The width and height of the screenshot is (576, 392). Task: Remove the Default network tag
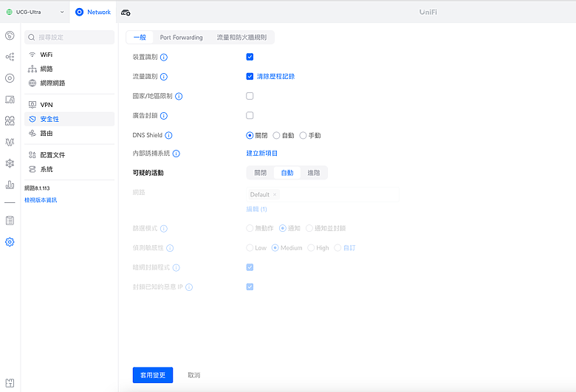[x=275, y=195]
